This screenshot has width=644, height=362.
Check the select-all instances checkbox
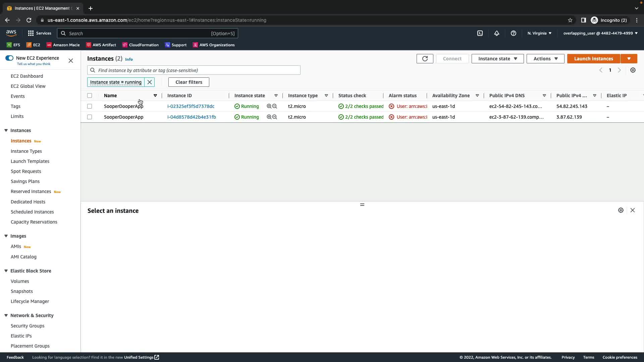[90, 96]
